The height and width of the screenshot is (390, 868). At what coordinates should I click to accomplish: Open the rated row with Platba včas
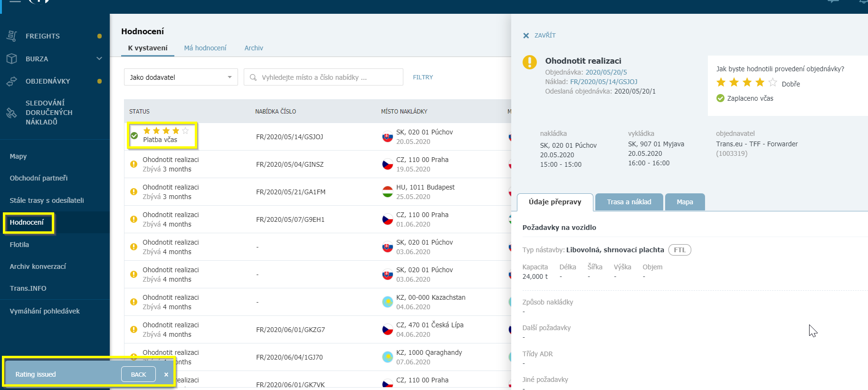pos(317,136)
